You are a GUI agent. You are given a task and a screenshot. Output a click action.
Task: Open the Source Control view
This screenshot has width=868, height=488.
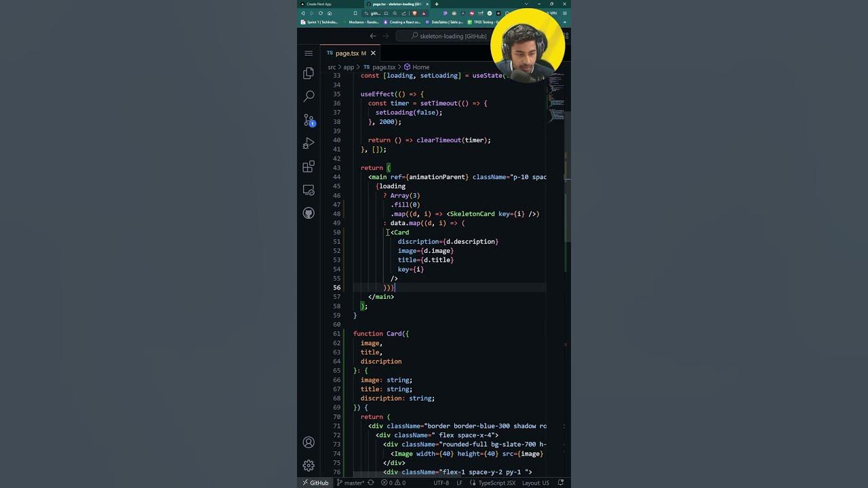click(309, 120)
